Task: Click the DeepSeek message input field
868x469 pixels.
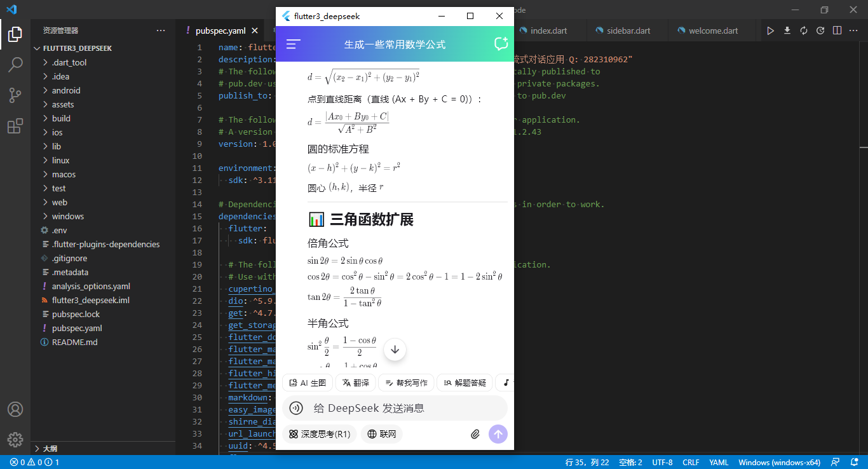Action: coord(394,407)
